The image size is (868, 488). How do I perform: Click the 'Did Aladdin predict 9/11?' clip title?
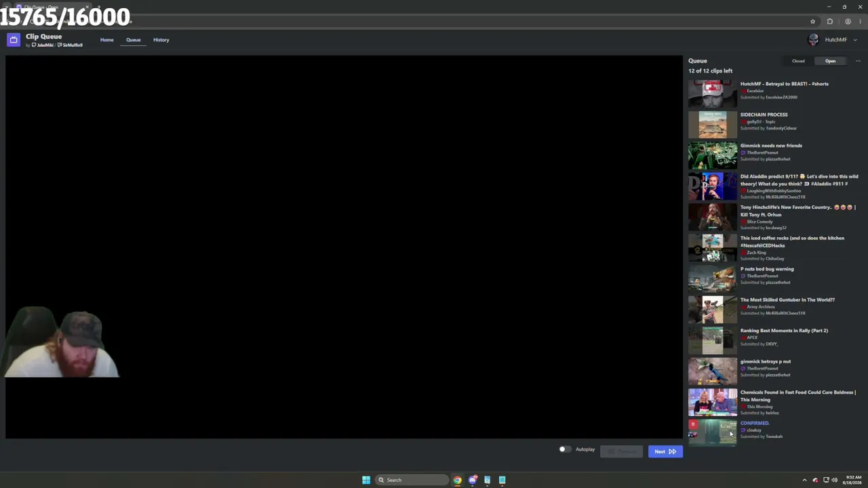[799, 180]
